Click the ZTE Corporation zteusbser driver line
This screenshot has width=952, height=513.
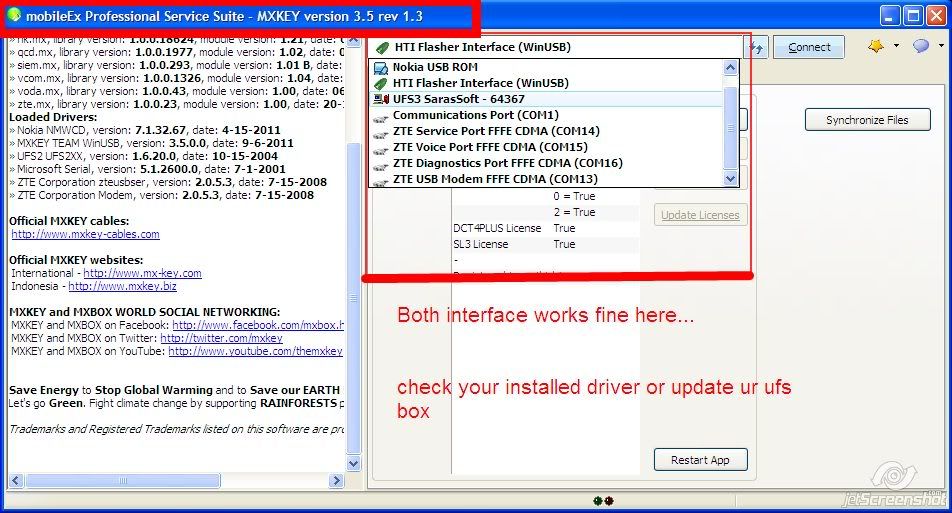point(168,182)
